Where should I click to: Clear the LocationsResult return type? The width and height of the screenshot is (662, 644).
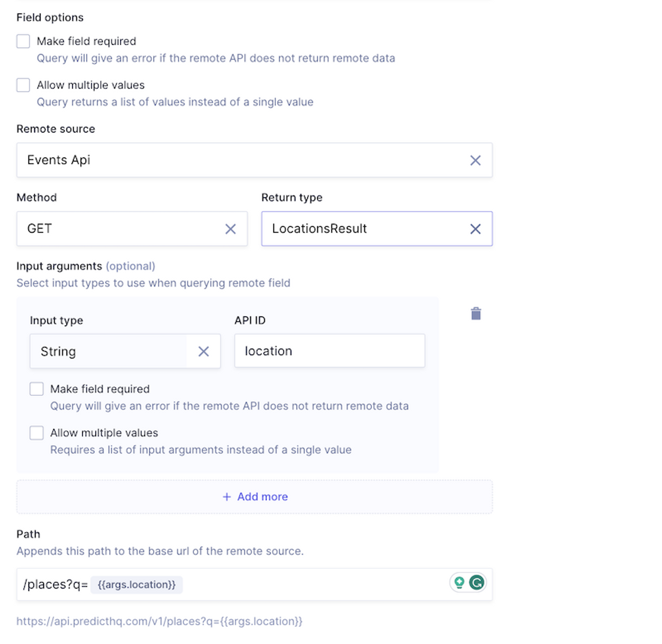(475, 229)
